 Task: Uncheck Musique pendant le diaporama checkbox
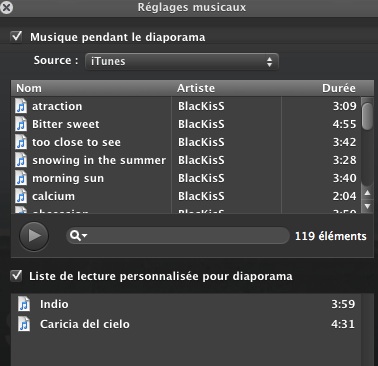(x=16, y=36)
